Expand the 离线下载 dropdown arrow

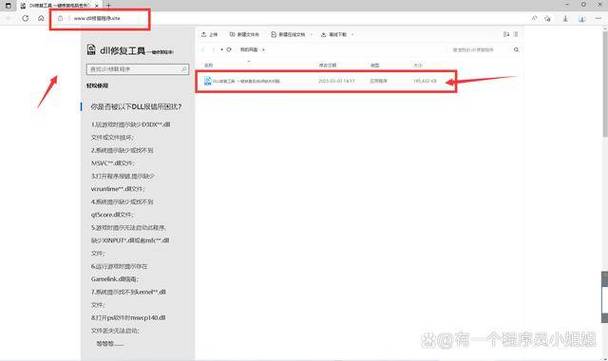pos(352,35)
